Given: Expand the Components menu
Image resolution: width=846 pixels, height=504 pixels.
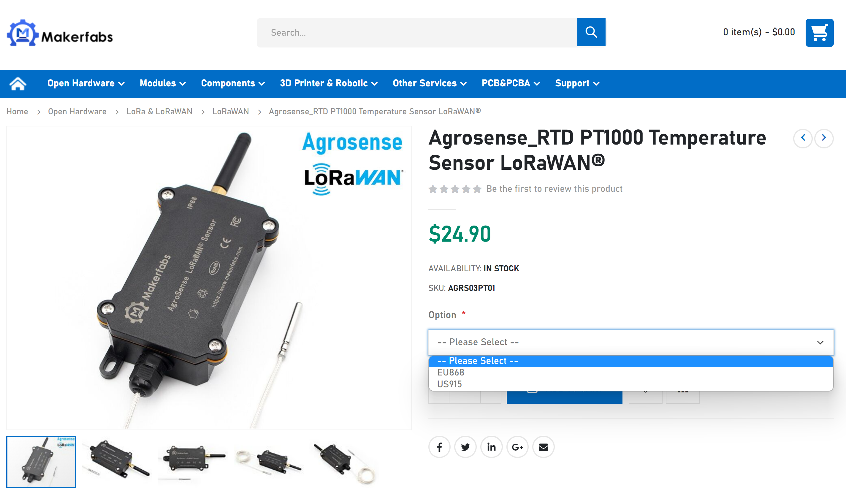Looking at the screenshot, I should (x=233, y=83).
